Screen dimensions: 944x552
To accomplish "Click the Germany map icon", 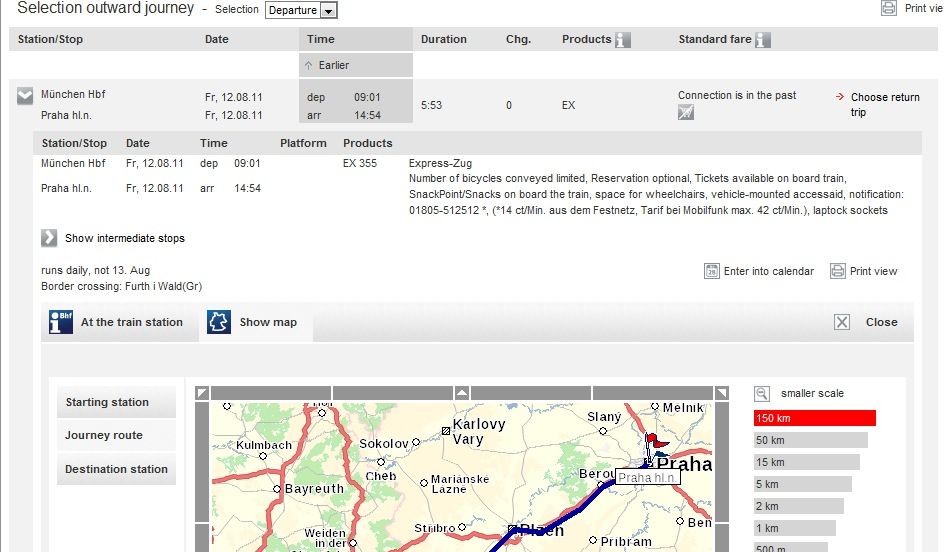I will pos(219,322).
